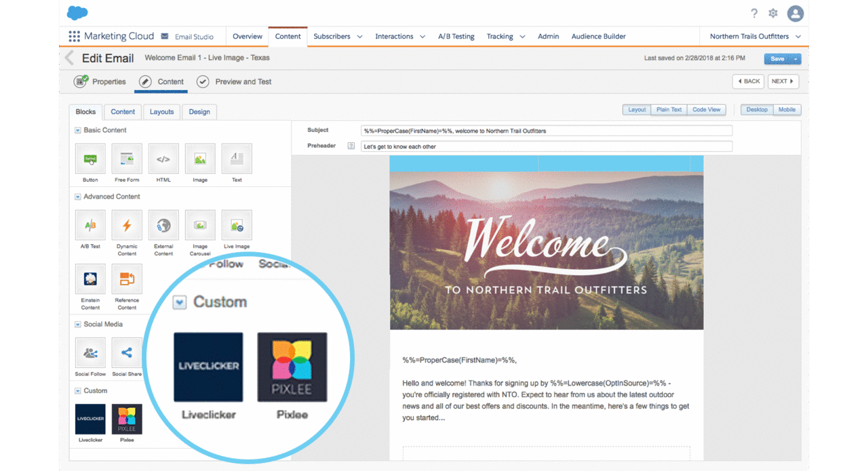The height and width of the screenshot is (471, 868).
Task: Collapse the Basic Content section
Action: click(78, 130)
